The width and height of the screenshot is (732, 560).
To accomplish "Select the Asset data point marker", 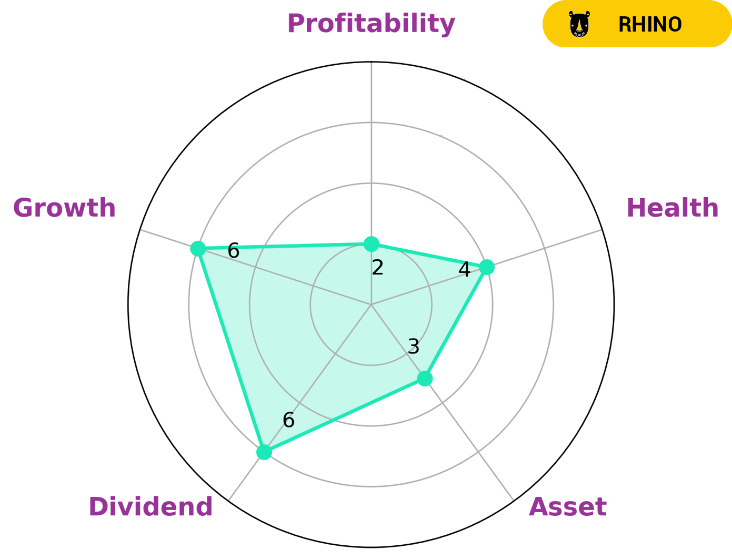I will (425, 378).
